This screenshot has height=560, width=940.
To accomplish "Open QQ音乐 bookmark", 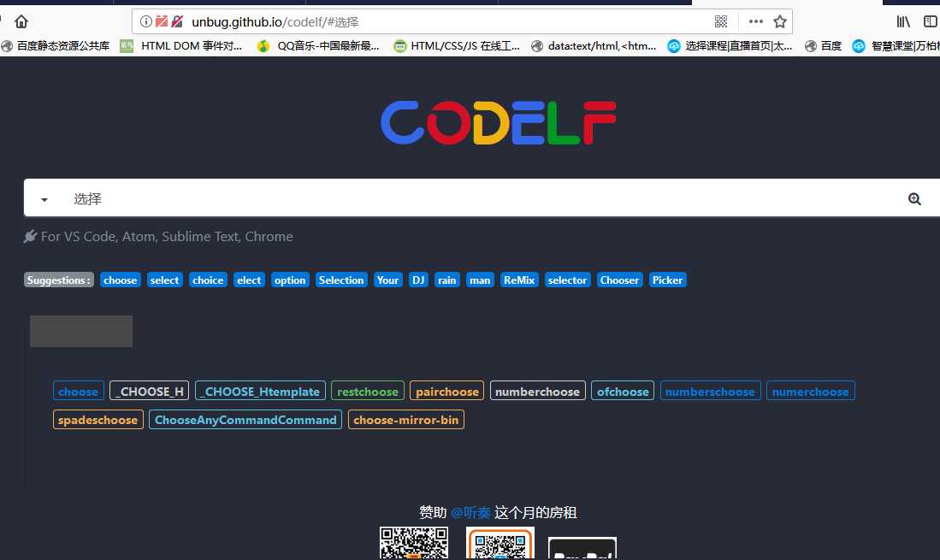I will coord(318,45).
